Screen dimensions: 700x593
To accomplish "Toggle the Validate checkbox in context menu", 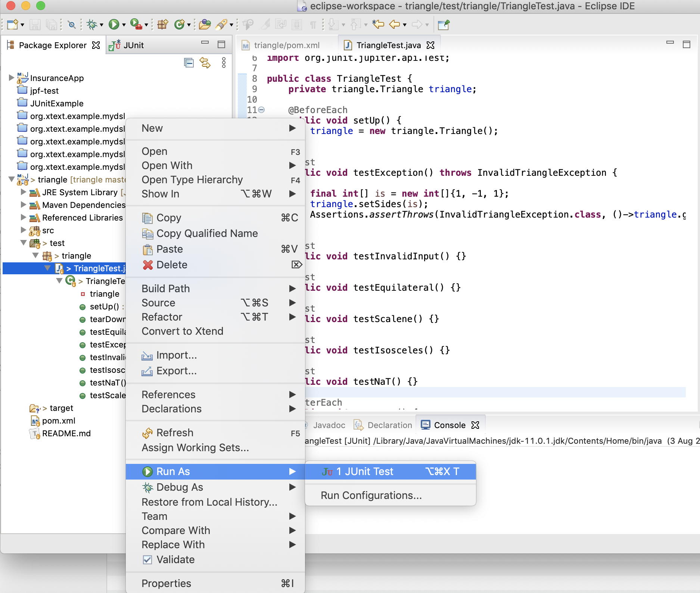I will pos(147,560).
